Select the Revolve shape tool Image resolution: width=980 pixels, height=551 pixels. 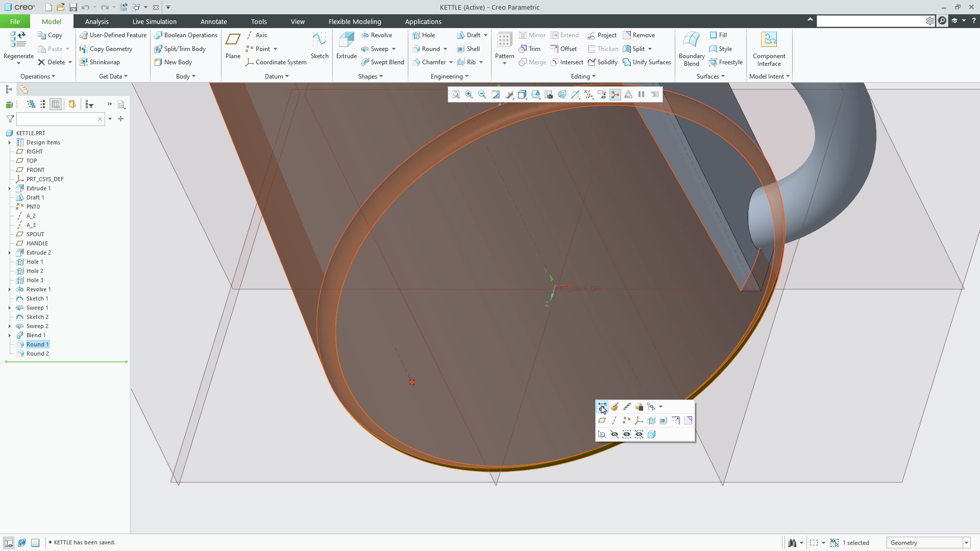[x=376, y=35]
